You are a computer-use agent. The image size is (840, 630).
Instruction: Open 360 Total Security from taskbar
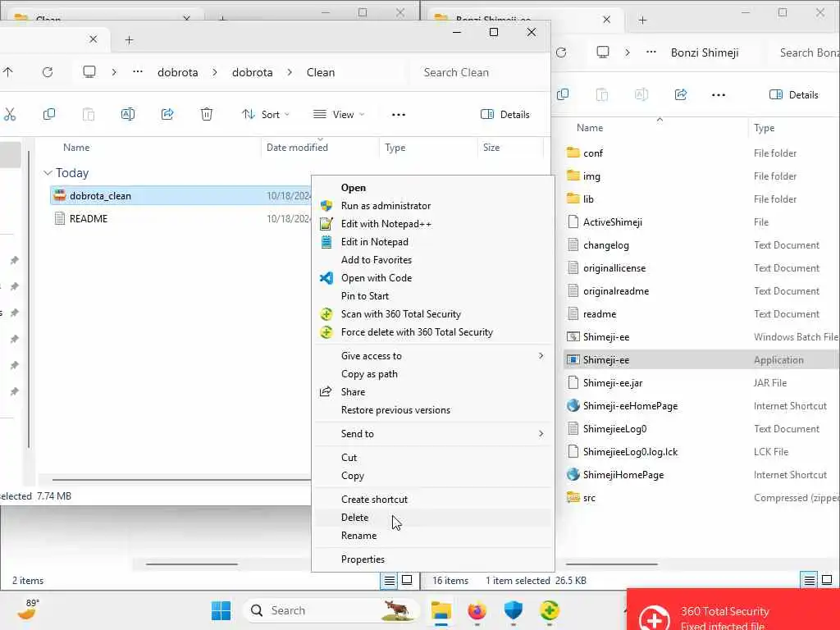point(549,610)
